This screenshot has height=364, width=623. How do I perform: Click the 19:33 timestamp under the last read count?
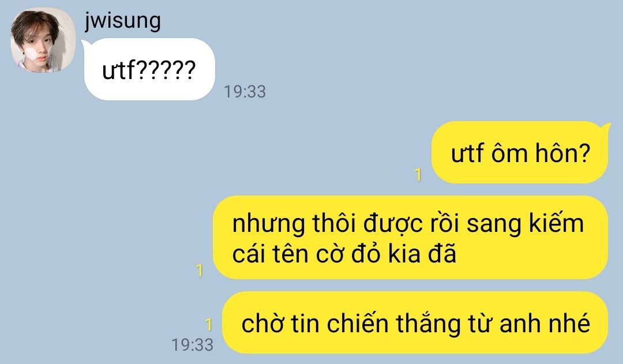point(192,345)
